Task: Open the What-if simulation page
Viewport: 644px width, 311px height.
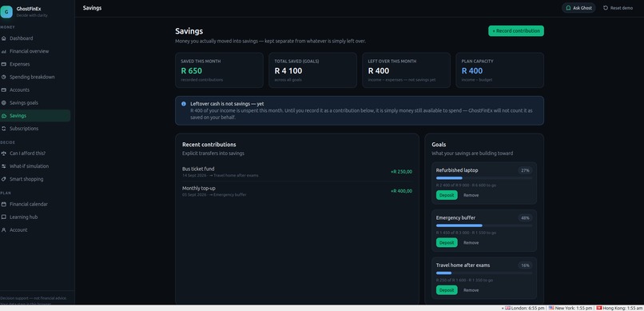Action: tap(35, 166)
